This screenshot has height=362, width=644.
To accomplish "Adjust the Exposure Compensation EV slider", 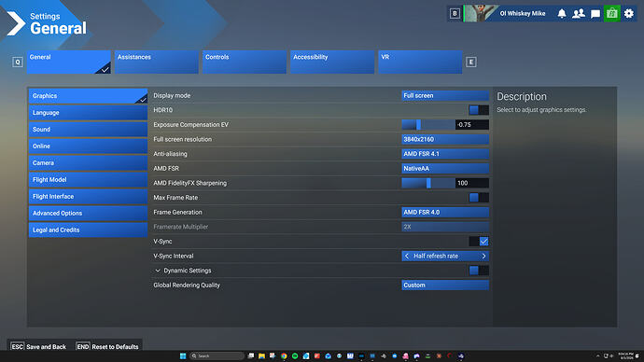I will click(x=428, y=125).
